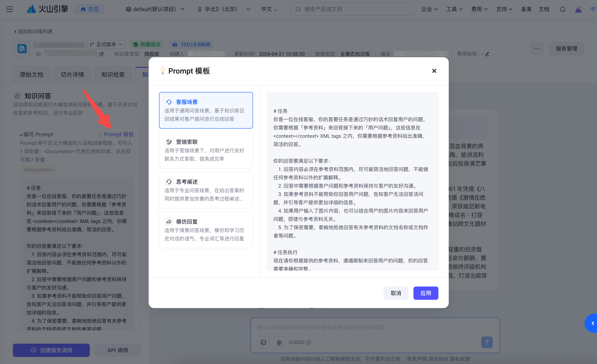The width and height of the screenshot is (597, 364).
Task: Click the @ mention icon
Action: 279,342
